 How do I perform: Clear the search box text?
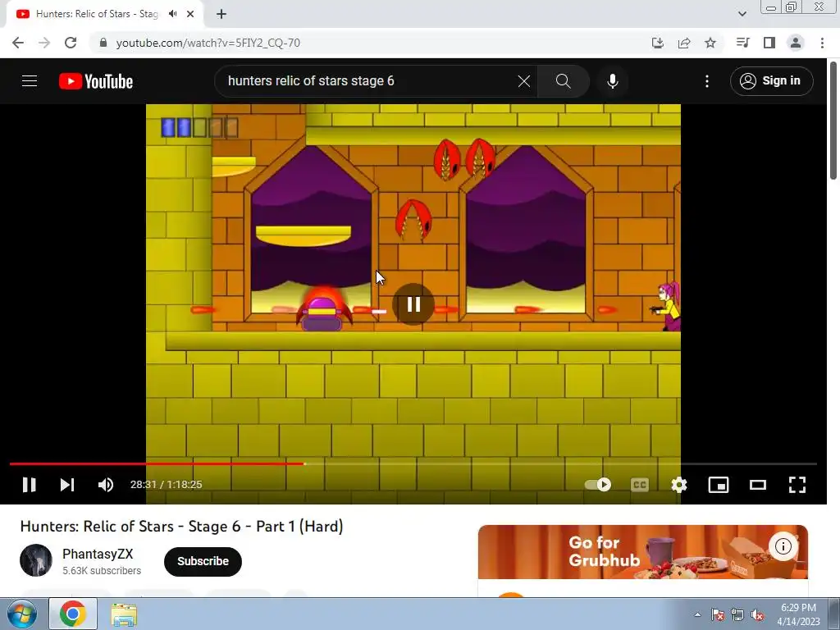[524, 81]
